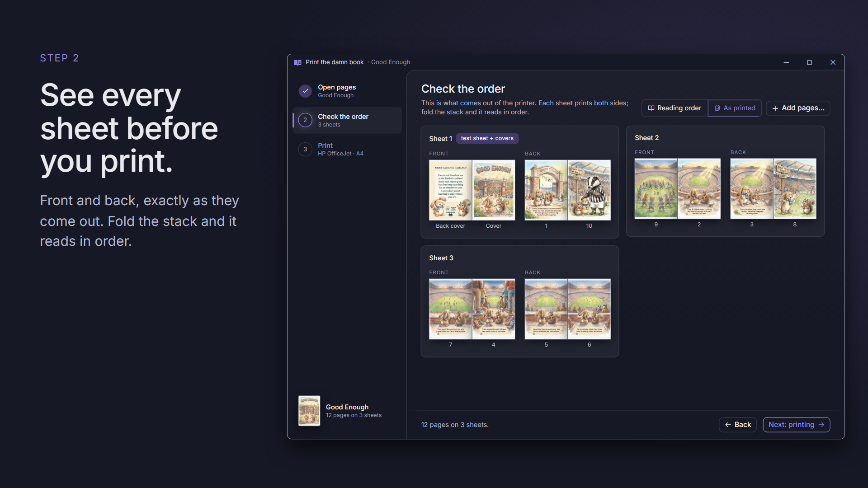Click page 10 thumbnail on Sheet 1
This screenshot has height=488, width=868.
(589, 190)
